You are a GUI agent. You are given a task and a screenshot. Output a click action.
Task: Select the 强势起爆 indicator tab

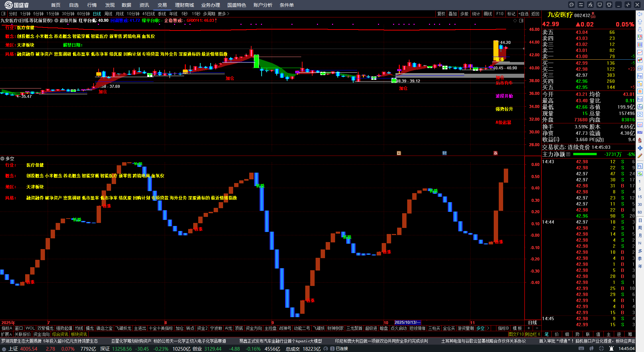(64, 328)
